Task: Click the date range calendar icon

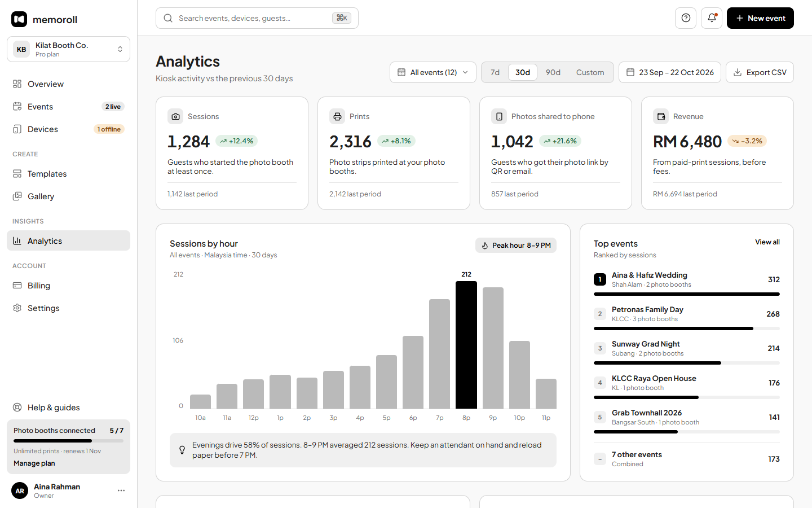Action: (x=630, y=72)
